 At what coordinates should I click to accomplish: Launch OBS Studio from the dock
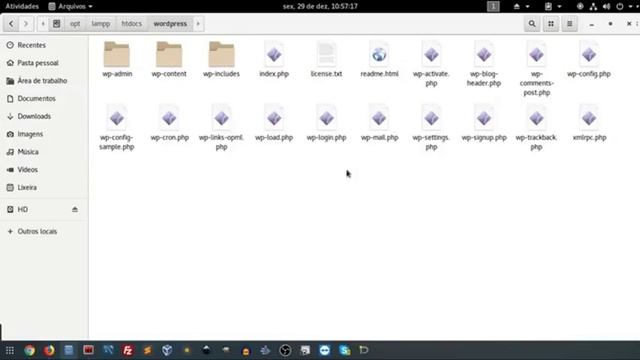click(285, 350)
